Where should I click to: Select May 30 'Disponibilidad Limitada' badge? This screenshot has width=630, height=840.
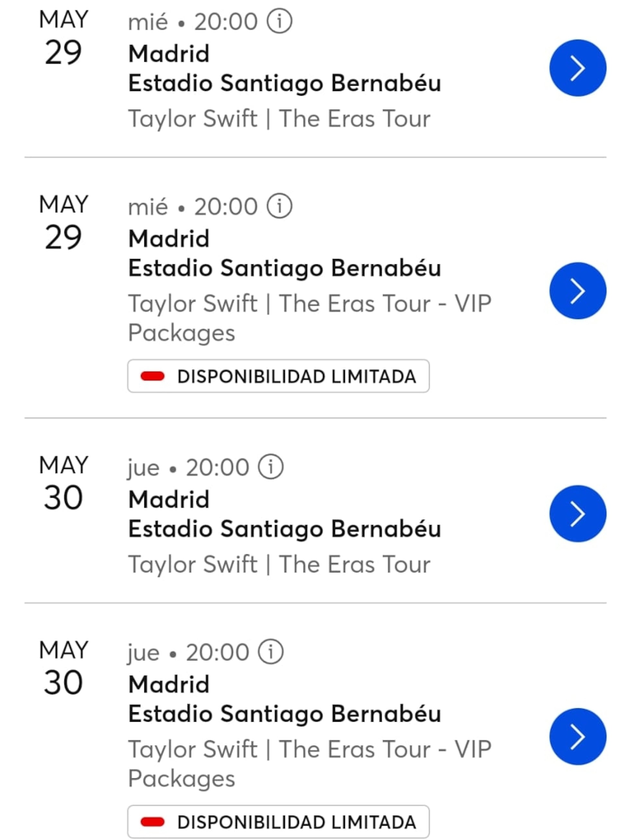click(278, 822)
